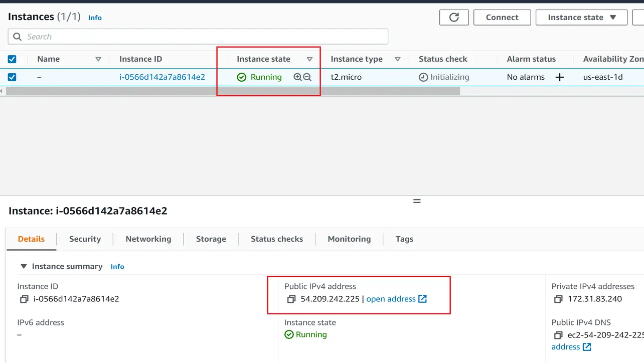The height and width of the screenshot is (363, 644).
Task: Click the zoom-out filter icon beside Running
Action: (307, 77)
